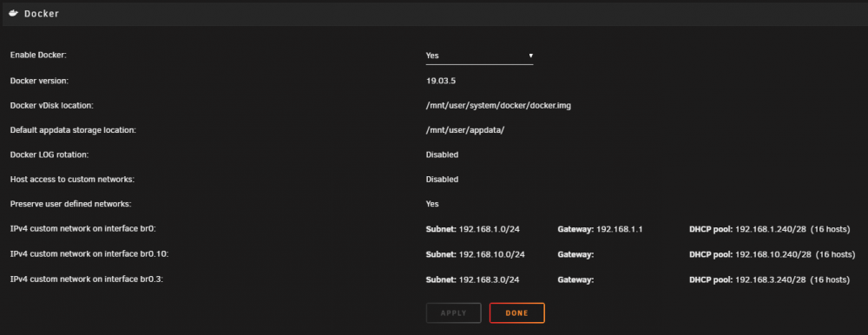Screen dimensions: 868x335
Task: Click the 'Docker version:' label
Action: 39,81
